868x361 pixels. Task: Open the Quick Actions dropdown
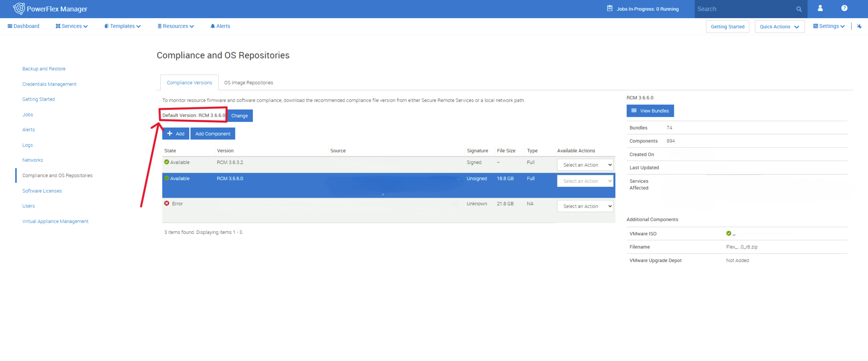point(779,27)
